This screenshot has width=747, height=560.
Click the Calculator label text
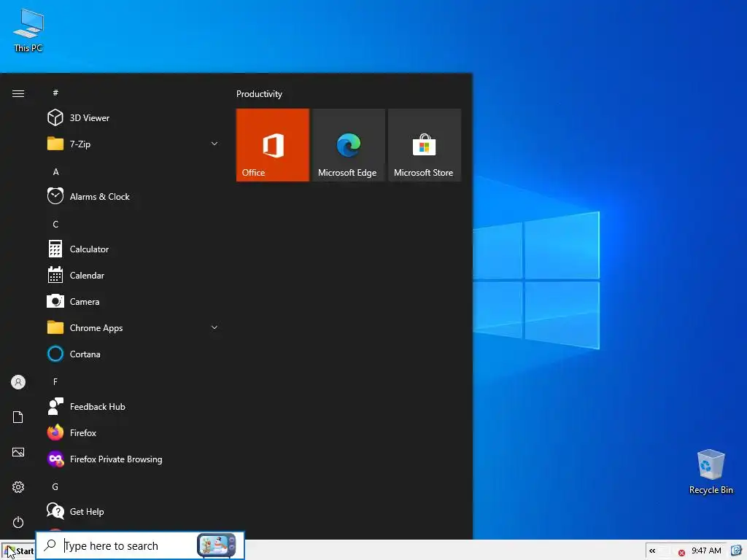point(89,249)
